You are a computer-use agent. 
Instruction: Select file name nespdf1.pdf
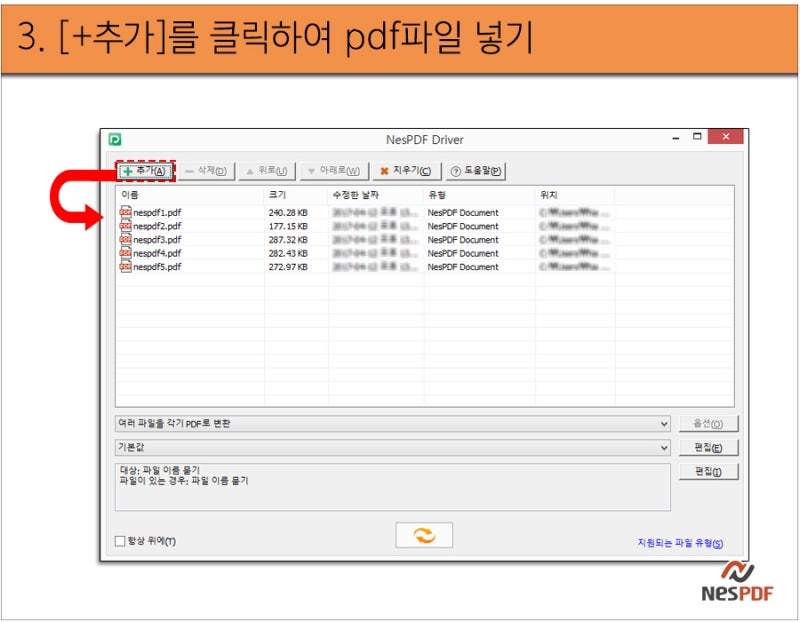click(157, 213)
